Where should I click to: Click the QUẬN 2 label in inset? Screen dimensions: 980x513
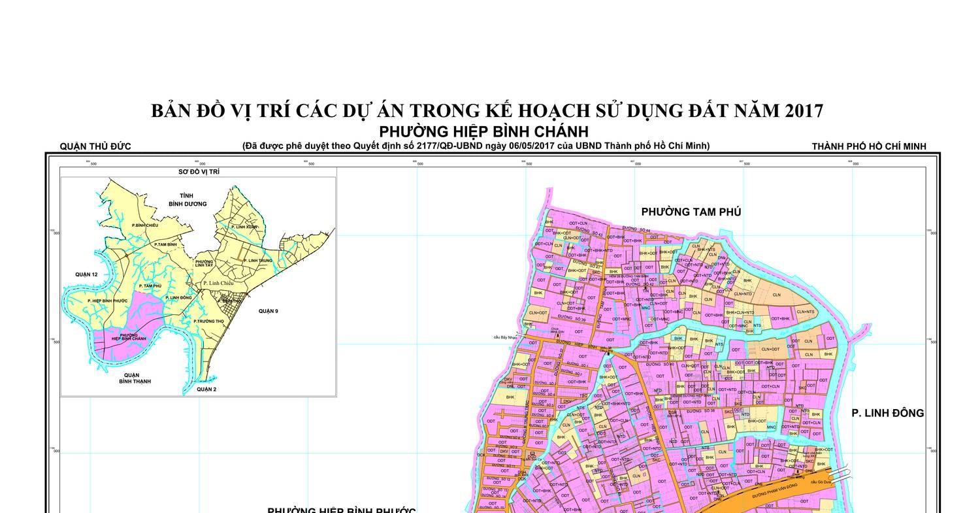pyautogui.click(x=206, y=389)
